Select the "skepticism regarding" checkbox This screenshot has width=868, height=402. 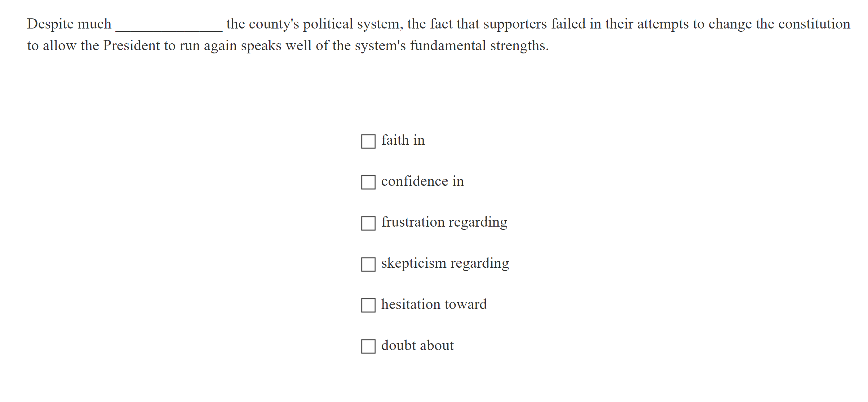(x=367, y=265)
